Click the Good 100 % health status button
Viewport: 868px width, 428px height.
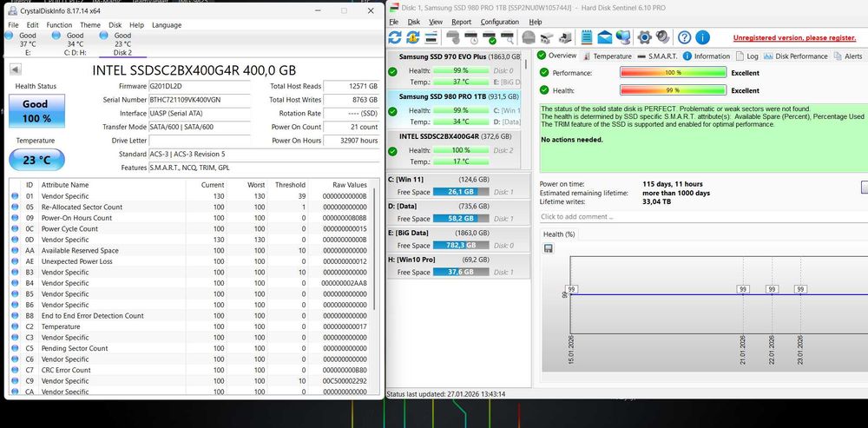(36, 111)
